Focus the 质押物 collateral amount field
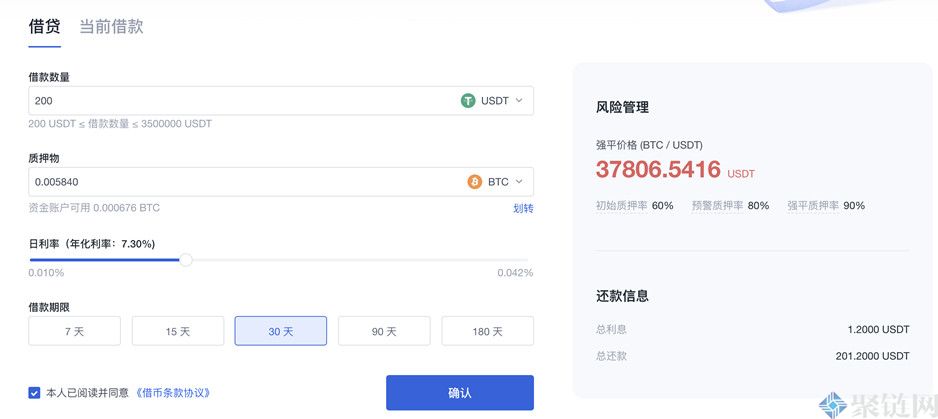 coord(240,182)
